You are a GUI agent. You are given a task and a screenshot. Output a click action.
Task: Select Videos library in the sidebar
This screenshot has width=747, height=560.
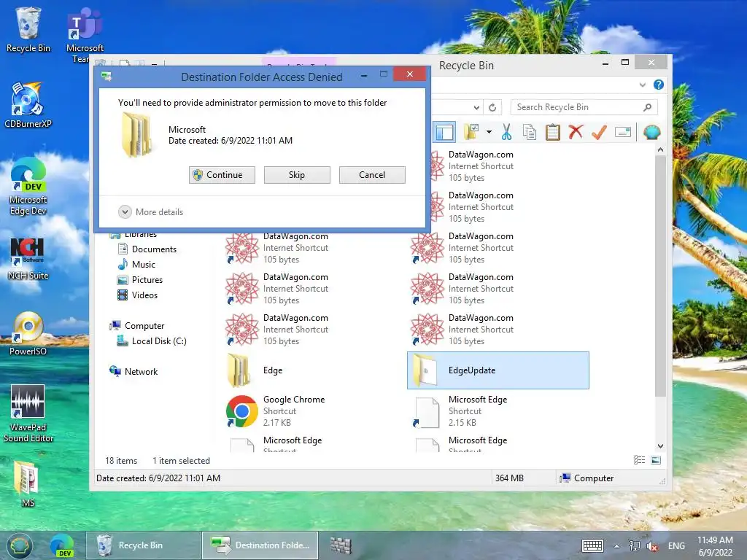point(138,295)
